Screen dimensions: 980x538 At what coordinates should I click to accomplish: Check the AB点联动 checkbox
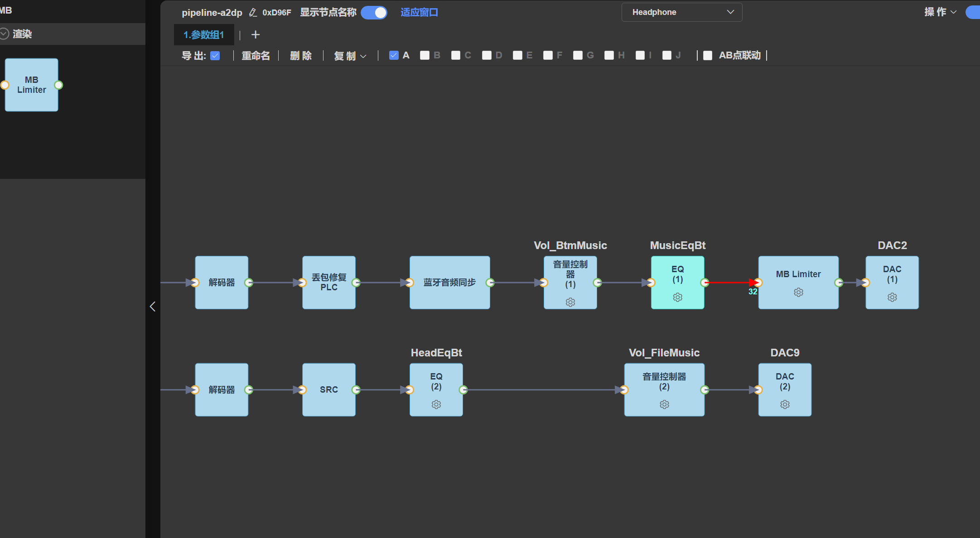[708, 55]
